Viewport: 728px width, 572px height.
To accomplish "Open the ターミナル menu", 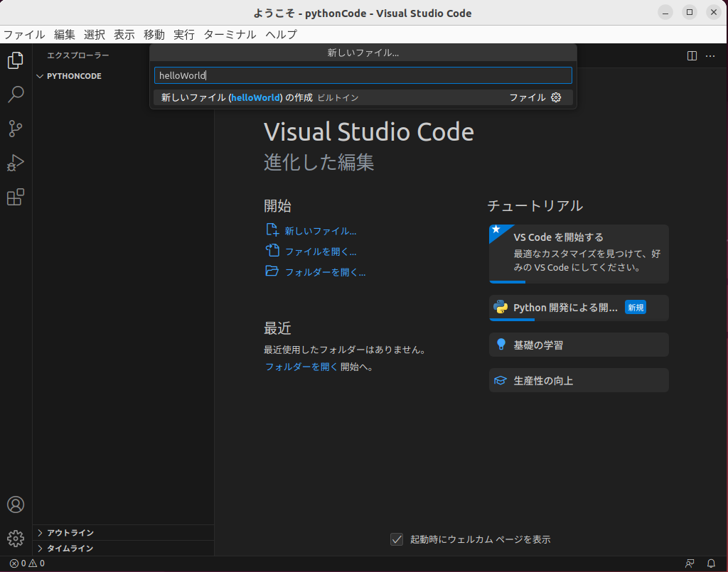I will coord(229,33).
